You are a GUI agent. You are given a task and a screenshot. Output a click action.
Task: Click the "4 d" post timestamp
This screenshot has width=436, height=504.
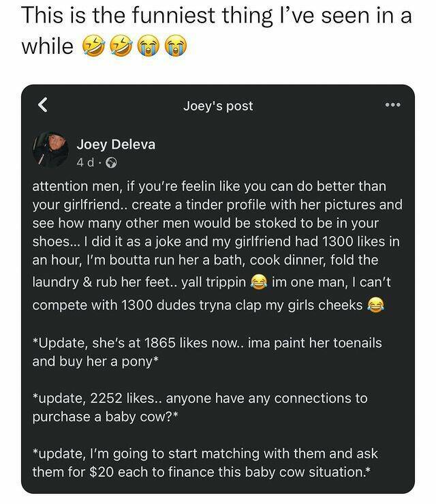click(x=86, y=162)
